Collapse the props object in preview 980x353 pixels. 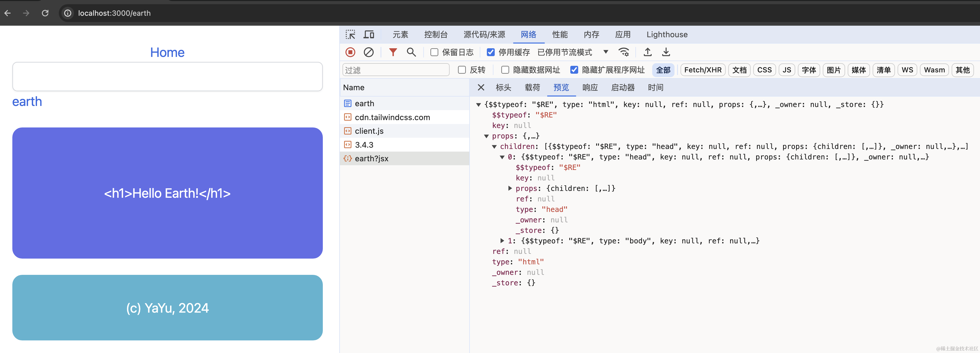(486, 136)
